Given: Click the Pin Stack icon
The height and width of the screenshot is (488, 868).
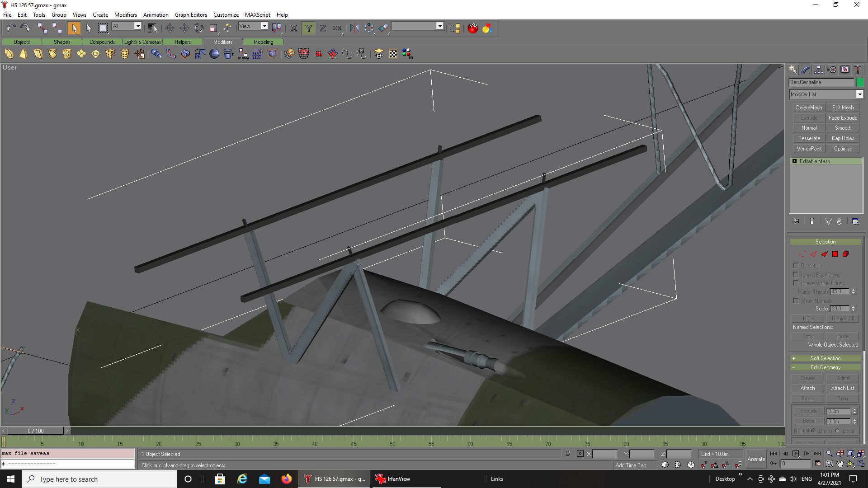Looking at the screenshot, I should (796, 221).
